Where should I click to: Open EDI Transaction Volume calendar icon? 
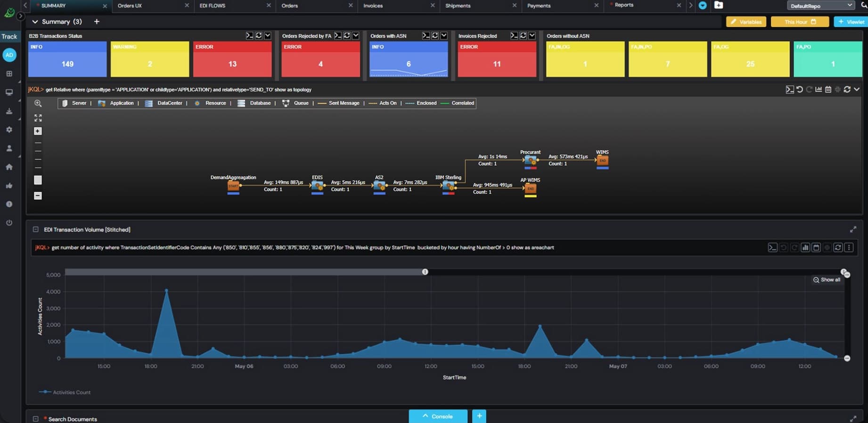coord(816,247)
